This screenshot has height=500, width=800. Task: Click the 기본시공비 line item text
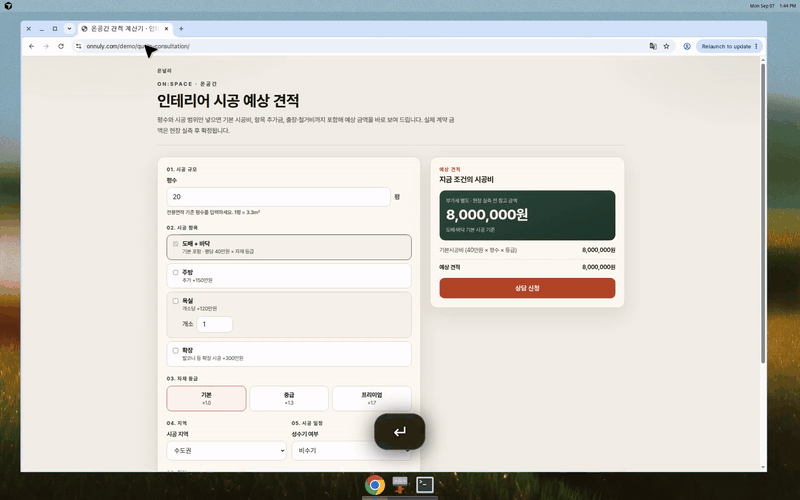(478, 250)
